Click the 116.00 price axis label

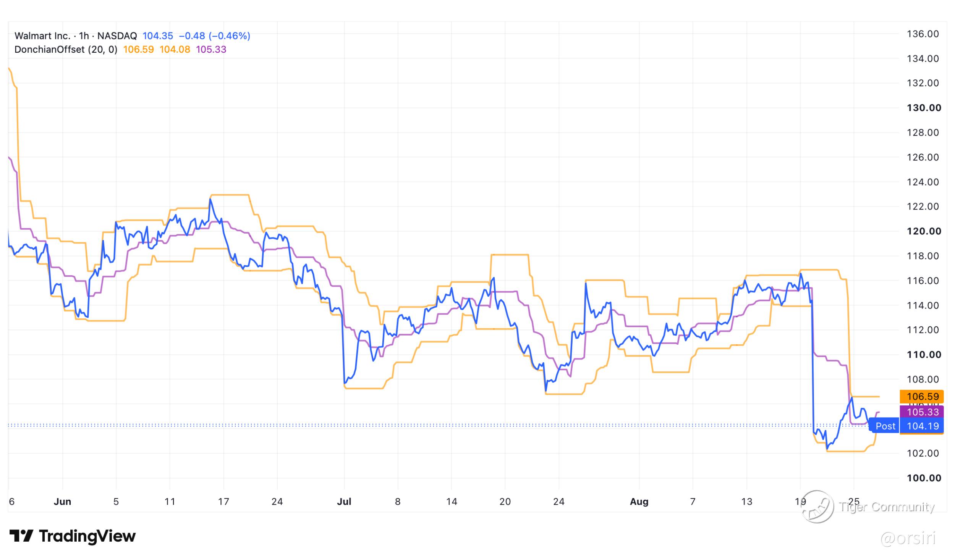923,281
